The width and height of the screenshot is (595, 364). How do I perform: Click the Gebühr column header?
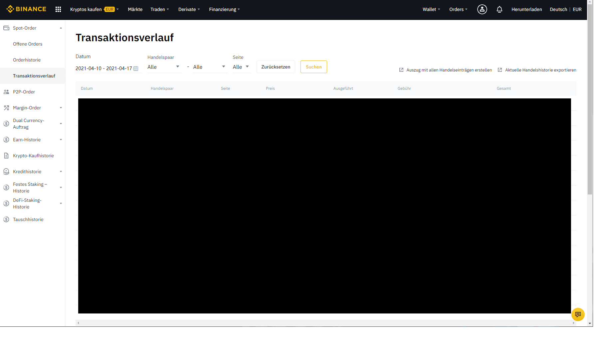click(404, 88)
